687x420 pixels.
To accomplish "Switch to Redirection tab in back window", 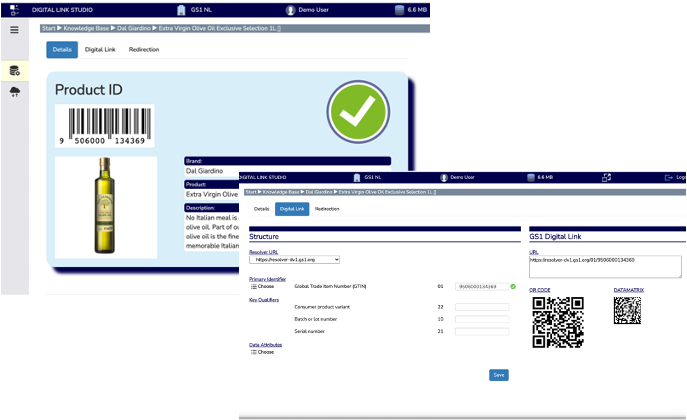I will pyautogui.click(x=144, y=49).
